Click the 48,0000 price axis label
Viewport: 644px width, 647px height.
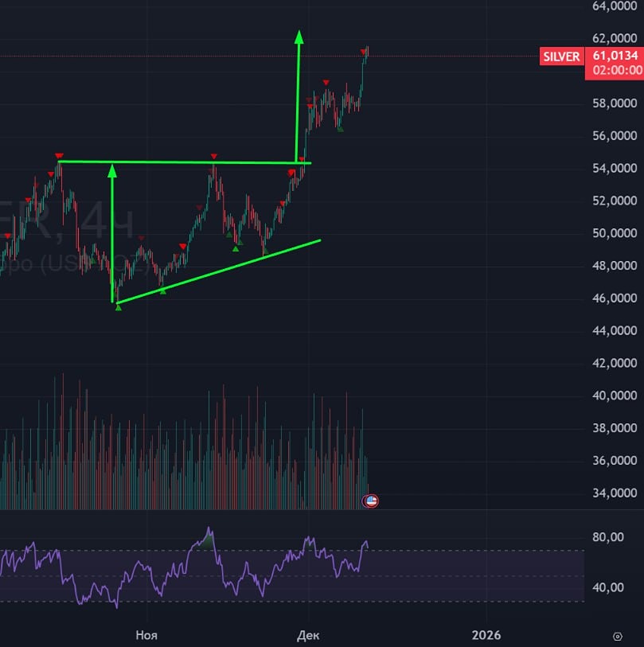tap(615, 266)
